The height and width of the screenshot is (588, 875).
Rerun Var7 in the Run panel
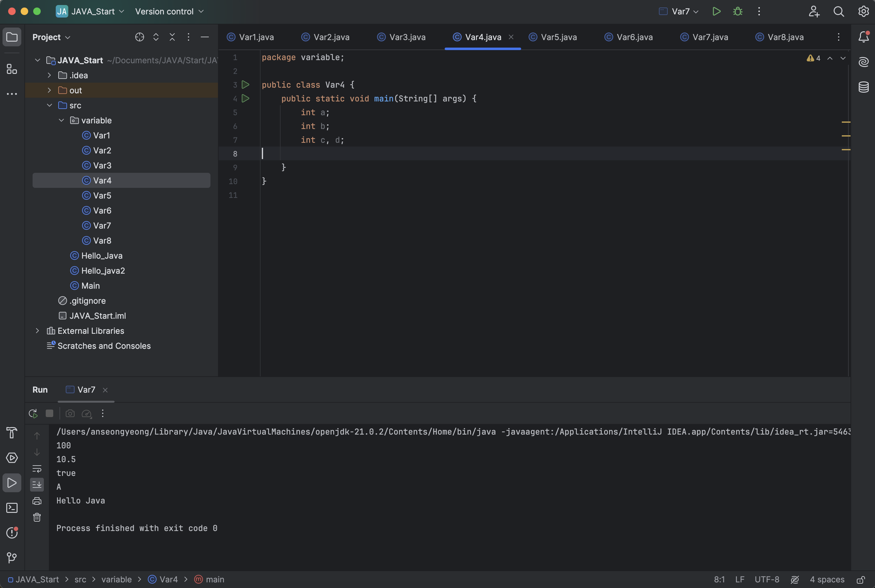click(33, 413)
